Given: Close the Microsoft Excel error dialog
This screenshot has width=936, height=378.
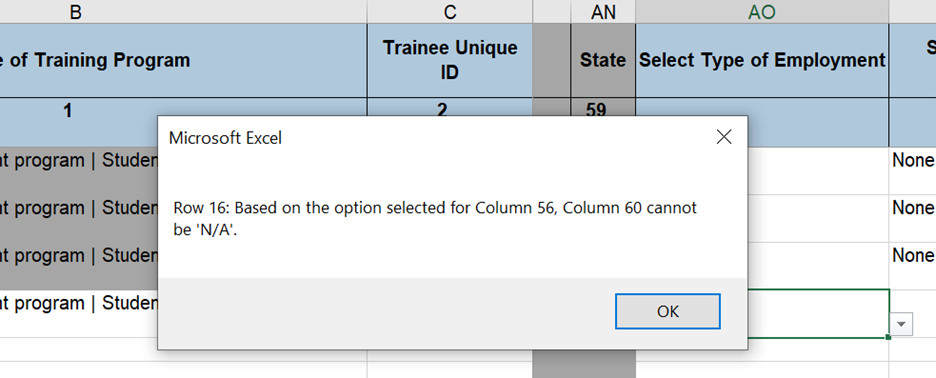Looking at the screenshot, I should pos(723,137).
